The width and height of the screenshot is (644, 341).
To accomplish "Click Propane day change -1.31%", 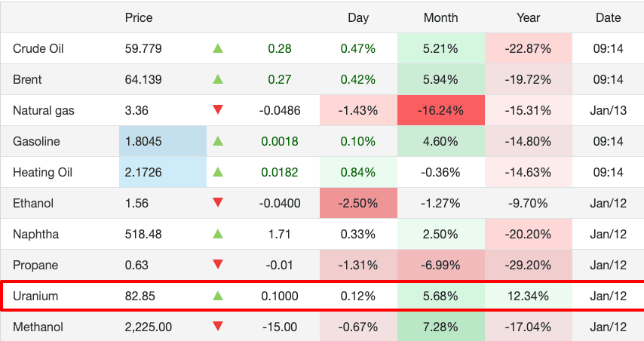I will coord(358,265).
